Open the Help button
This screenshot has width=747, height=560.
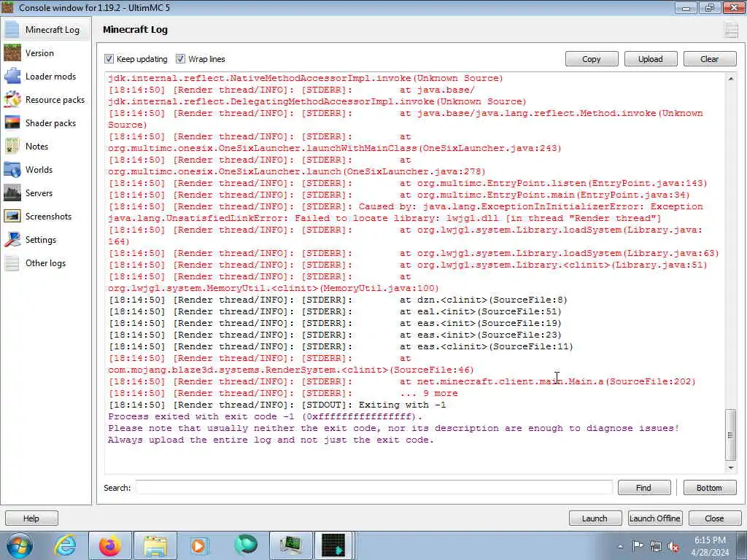pos(31,518)
